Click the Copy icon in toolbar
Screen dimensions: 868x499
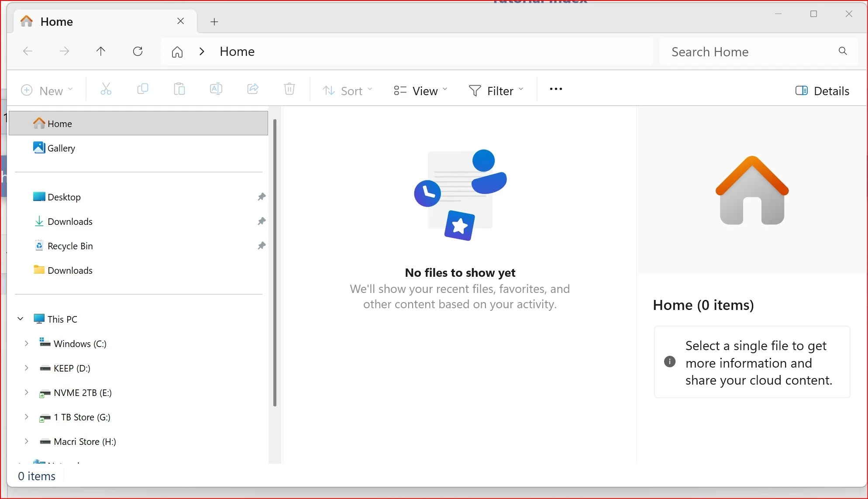coord(143,89)
